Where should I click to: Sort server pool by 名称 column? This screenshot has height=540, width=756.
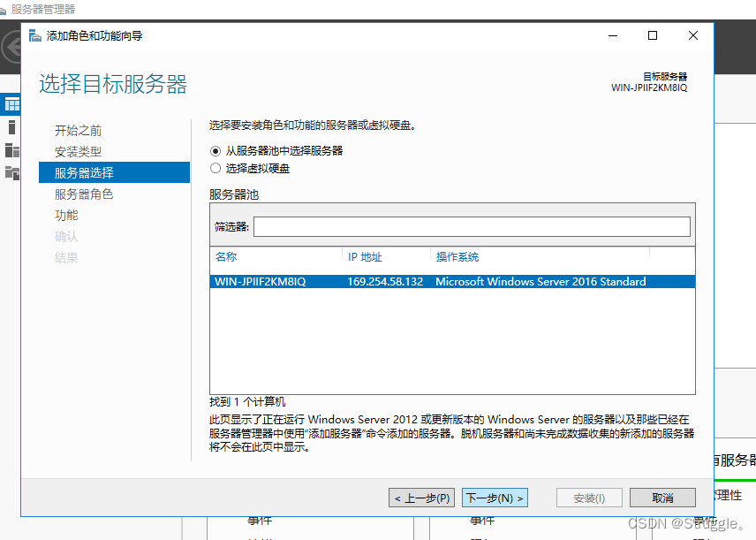click(x=226, y=257)
